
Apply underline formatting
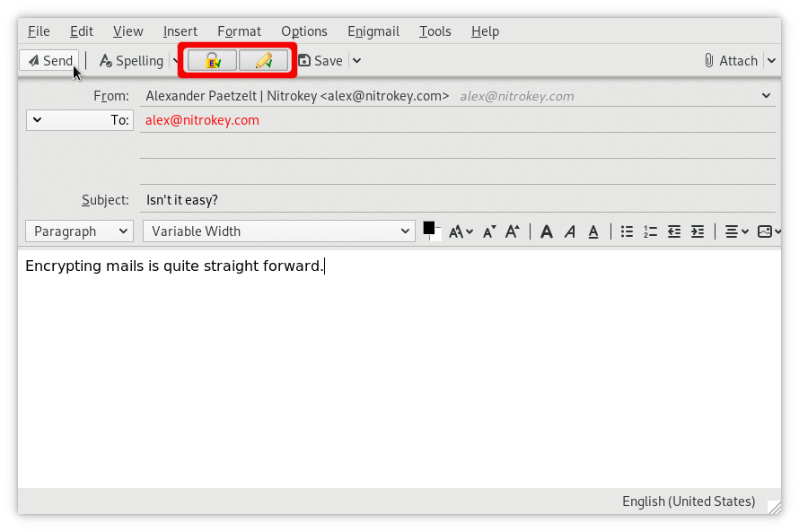coord(593,231)
